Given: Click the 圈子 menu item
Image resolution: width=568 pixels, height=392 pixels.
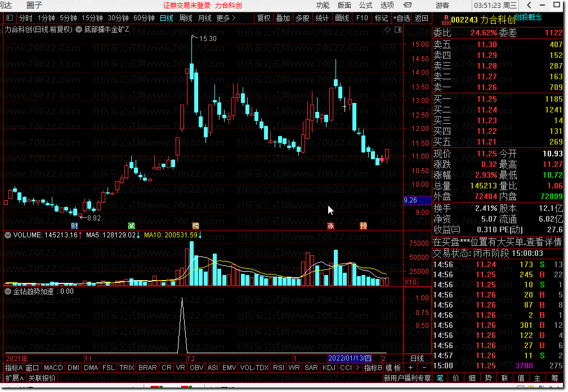Looking at the screenshot, I should [x=34, y=5].
